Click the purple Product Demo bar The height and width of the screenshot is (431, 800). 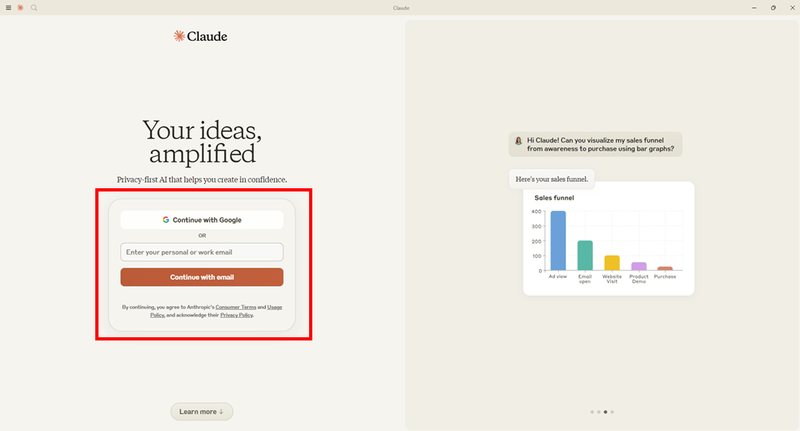[639, 266]
